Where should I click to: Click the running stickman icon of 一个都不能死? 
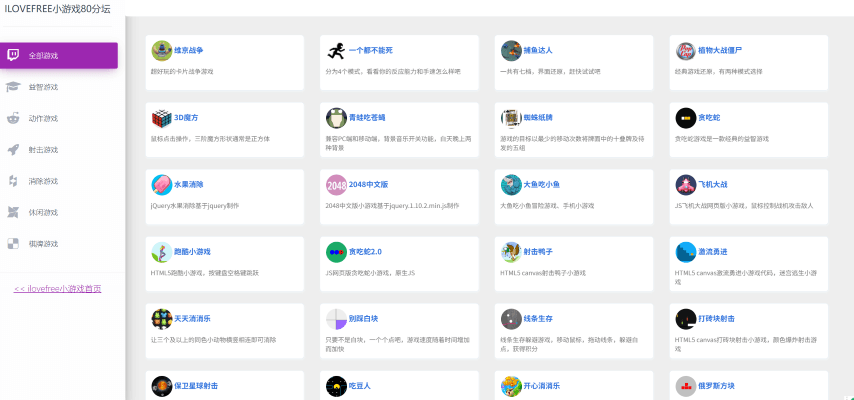click(337, 51)
